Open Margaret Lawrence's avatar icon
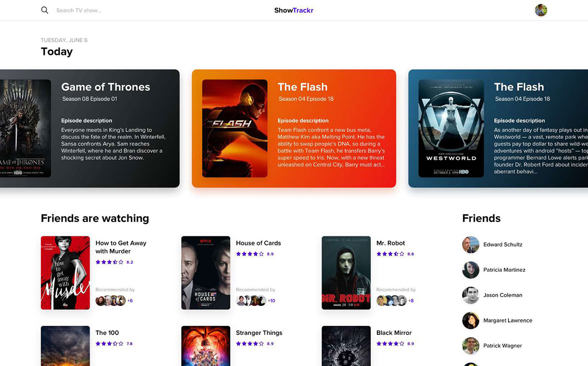 point(470,321)
